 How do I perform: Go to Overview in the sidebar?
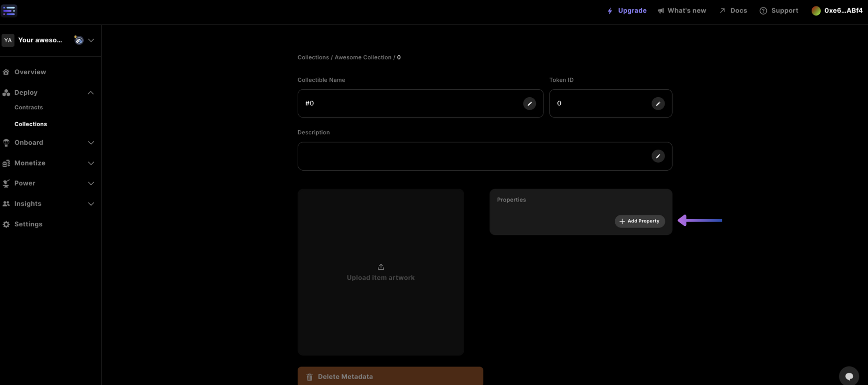point(30,72)
